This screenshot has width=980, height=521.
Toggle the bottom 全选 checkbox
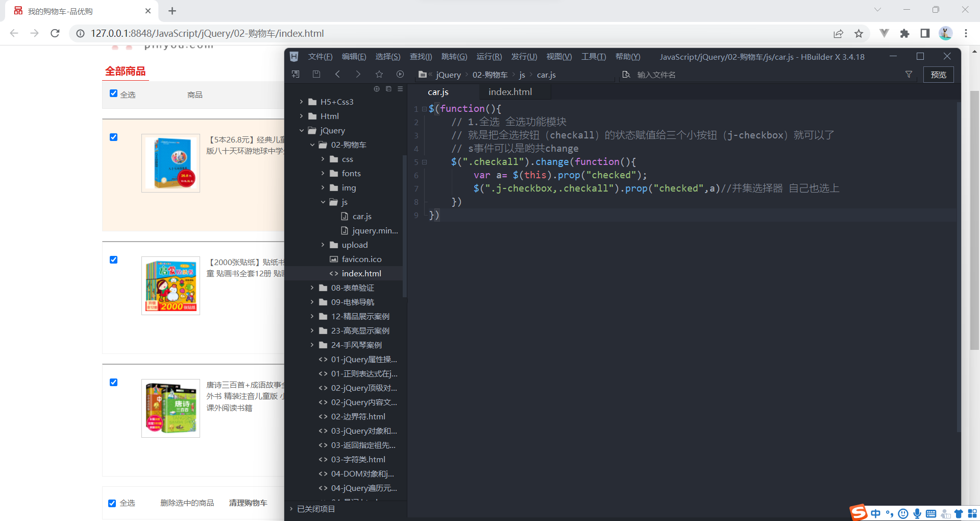pyautogui.click(x=112, y=503)
